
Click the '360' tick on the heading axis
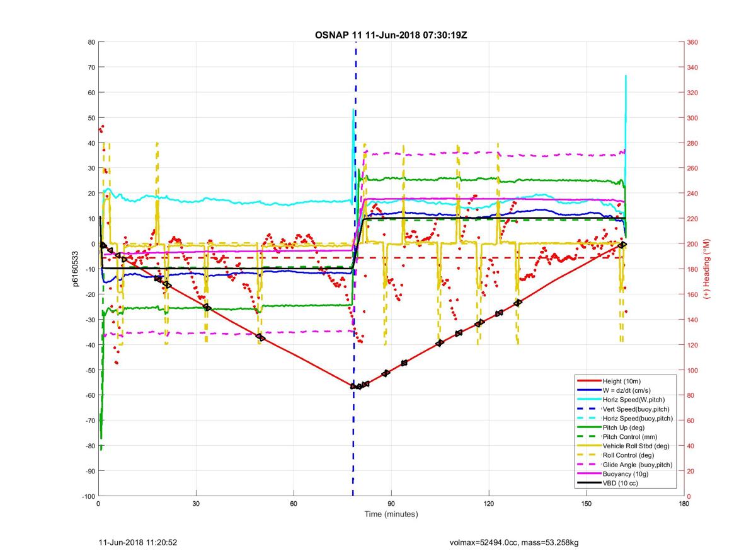pyautogui.click(x=693, y=42)
